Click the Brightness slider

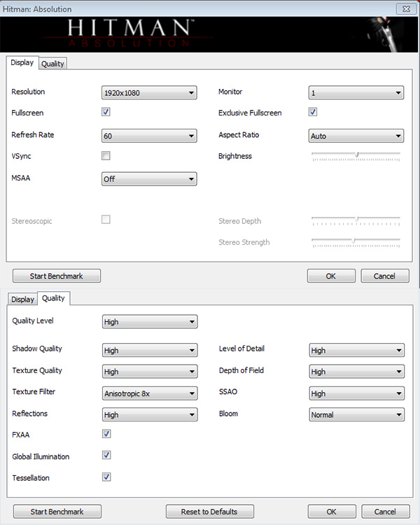pyautogui.click(x=356, y=155)
